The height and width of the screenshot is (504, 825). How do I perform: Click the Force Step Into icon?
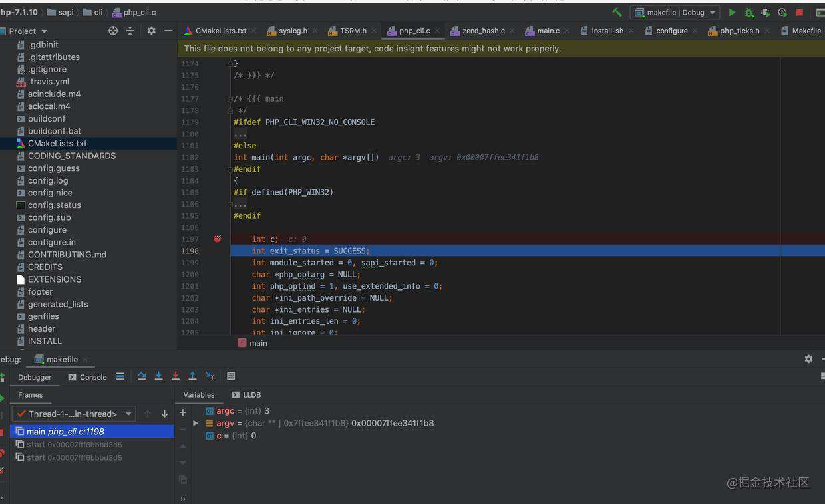point(176,376)
